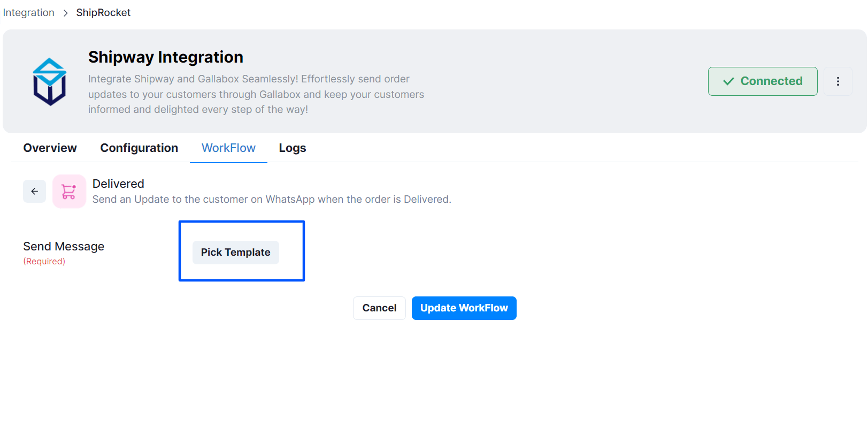Navigate to Integration breadcrumb link
Image resolution: width=868 pixels, height=435 pixels.
[x=29, y=12]
